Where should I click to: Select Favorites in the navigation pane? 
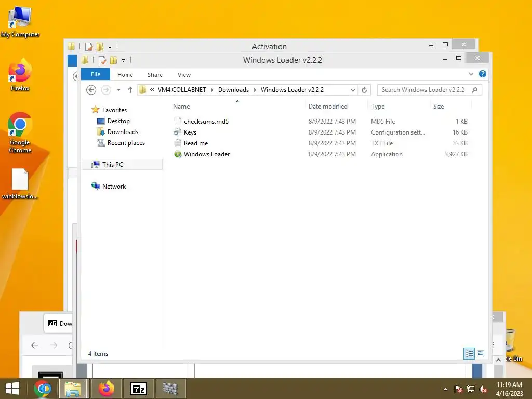click(114, 110)
